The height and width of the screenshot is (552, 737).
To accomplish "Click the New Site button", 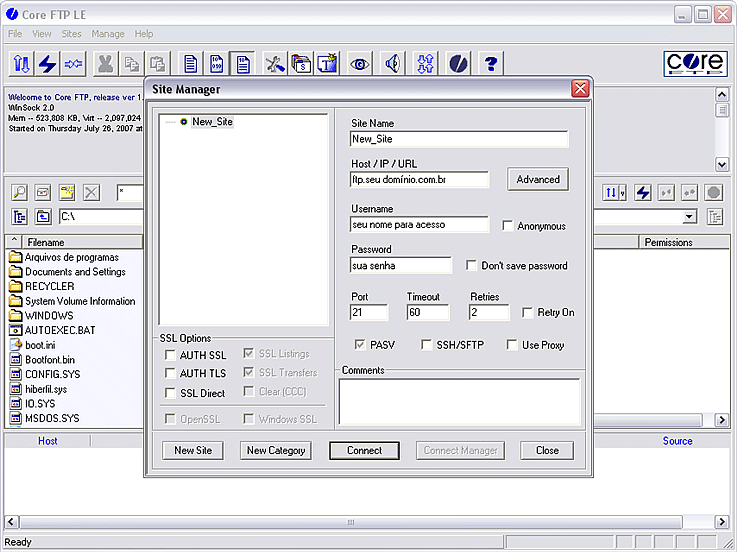I will coord(193,450).
